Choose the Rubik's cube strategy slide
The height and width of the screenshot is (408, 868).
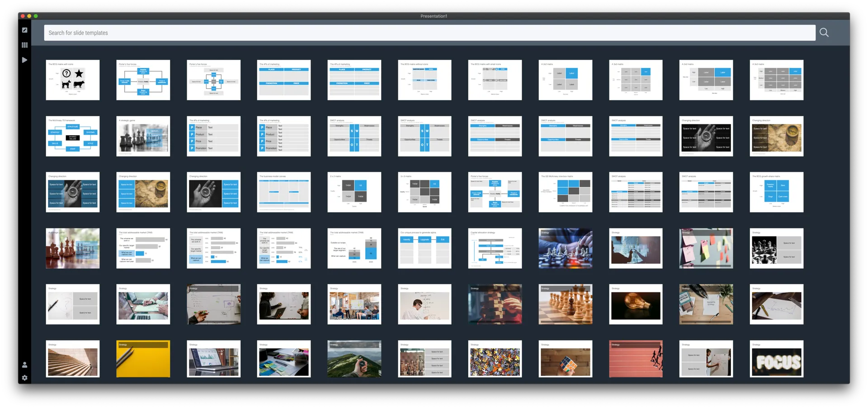566,359
